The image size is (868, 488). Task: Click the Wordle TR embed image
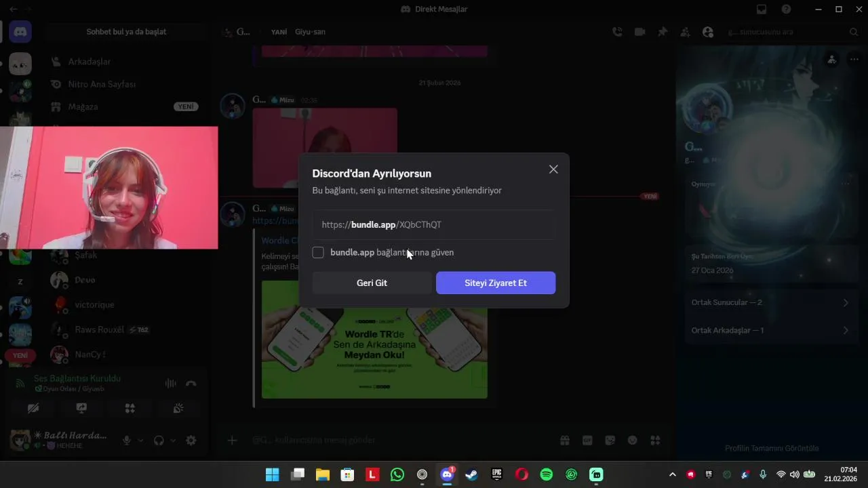click(374, 340)
